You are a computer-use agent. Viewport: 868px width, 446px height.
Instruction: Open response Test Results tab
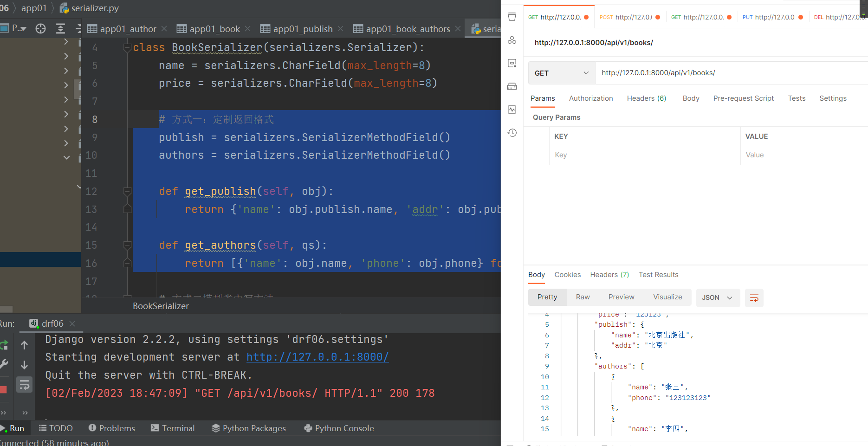pyautogui.click(x=658, y=275)
